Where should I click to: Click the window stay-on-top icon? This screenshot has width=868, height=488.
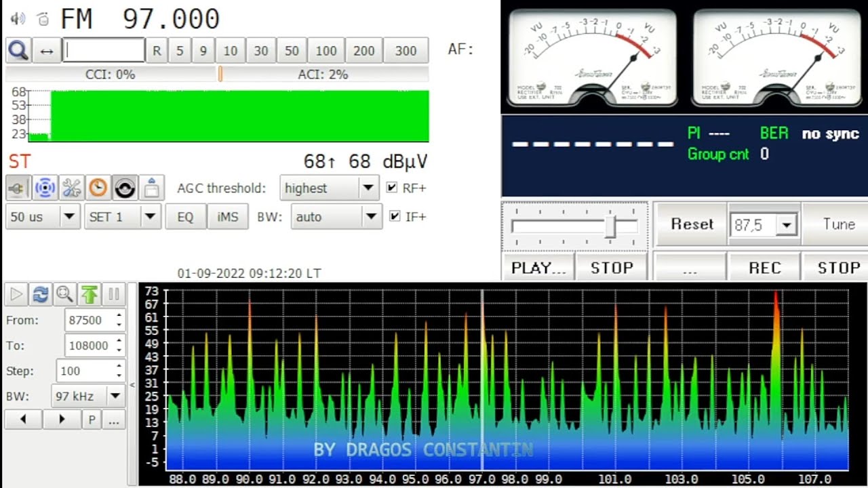click(x=151, y=188)
